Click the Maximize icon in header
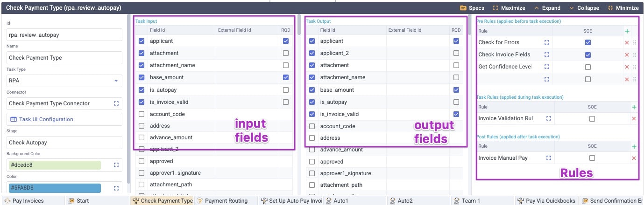Viewport: 644px width, 205px height. [x=495, y=8]
